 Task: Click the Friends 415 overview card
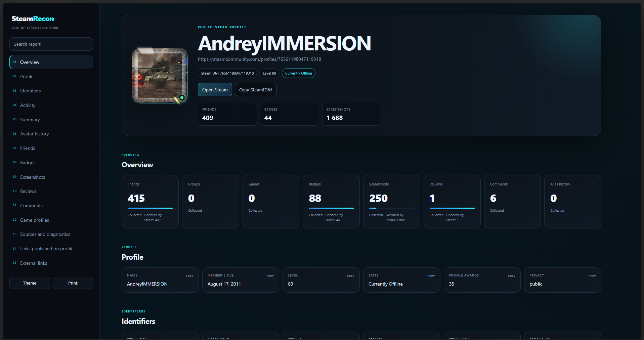[x=150, y=202]
